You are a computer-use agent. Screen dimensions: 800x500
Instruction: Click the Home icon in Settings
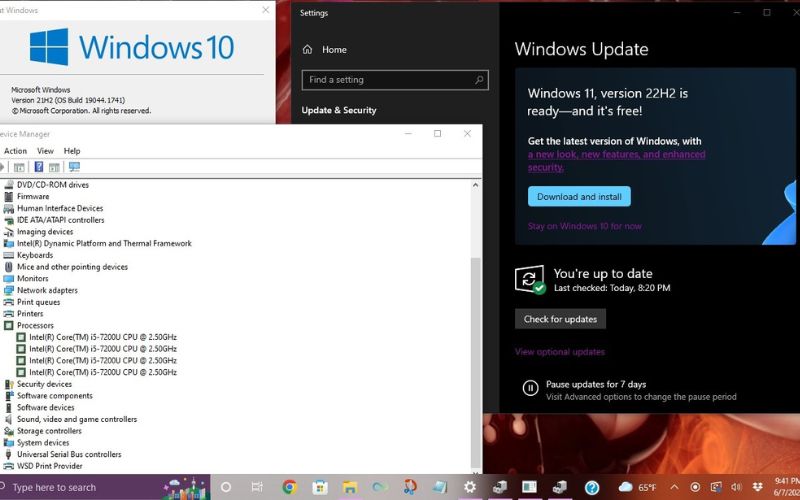[x=307, y=49]
